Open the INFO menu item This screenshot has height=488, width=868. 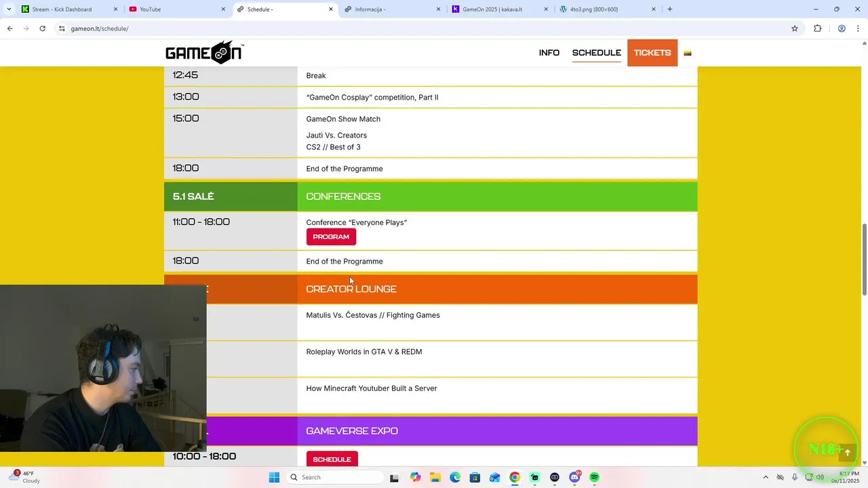click(549, 53)
